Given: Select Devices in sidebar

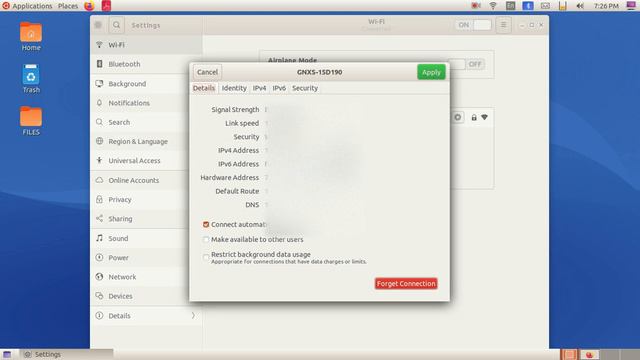Looking at the screenshot, I should (x=146, y=296).
